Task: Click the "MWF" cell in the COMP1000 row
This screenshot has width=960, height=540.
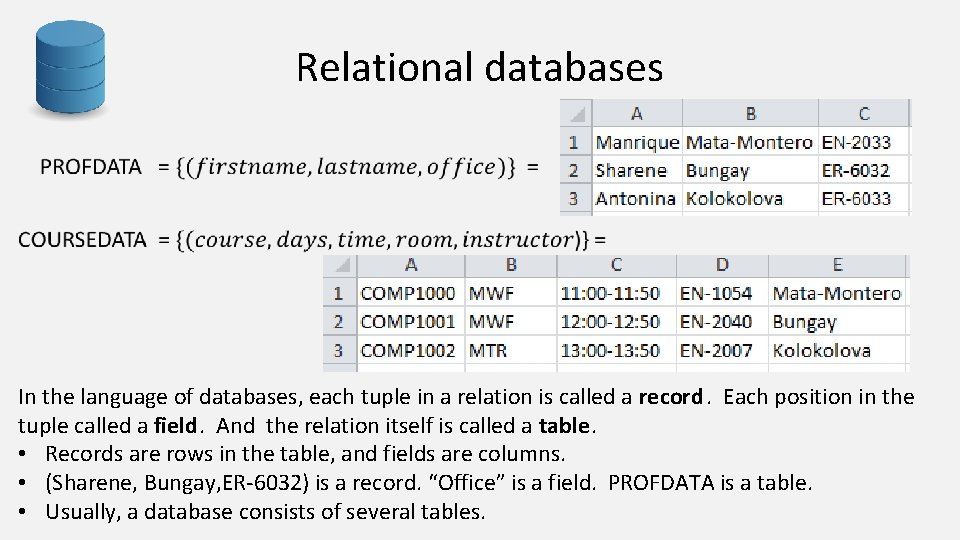Action: pyautogui.click(x=511, y=293)
